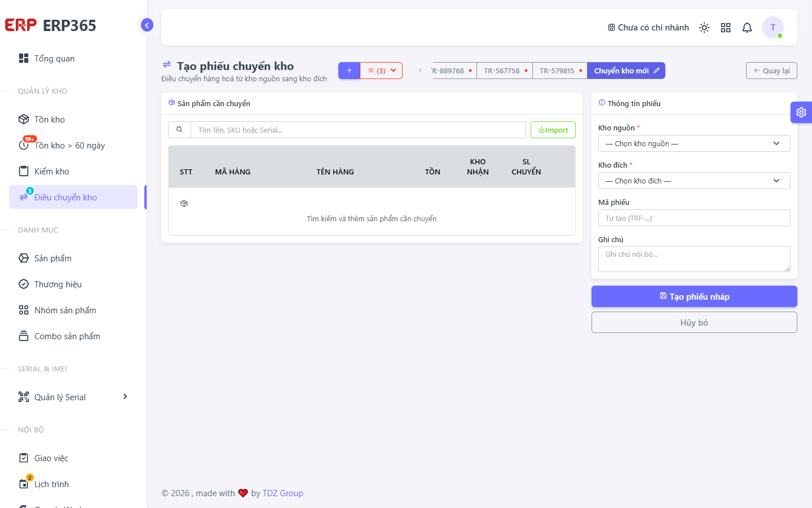Collapse the sidebar with the arrow button
The image size is (812, 508).
pos(147,25)
